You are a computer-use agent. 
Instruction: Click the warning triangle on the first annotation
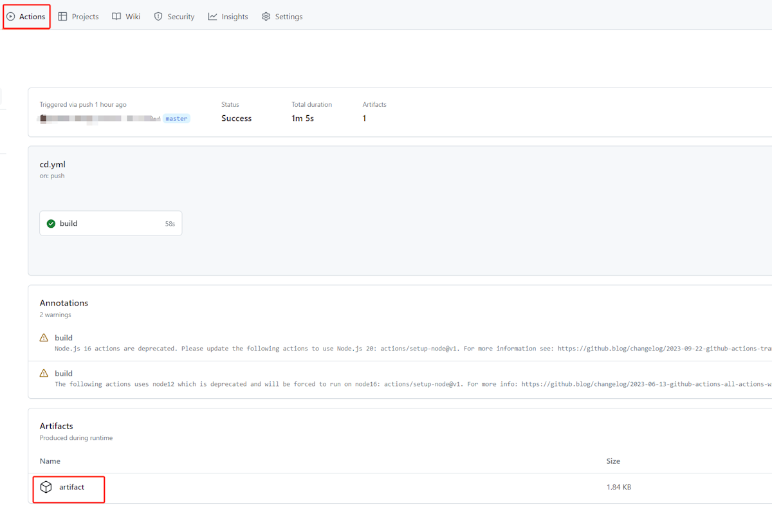pyautogui.click(x=44, y=337)
